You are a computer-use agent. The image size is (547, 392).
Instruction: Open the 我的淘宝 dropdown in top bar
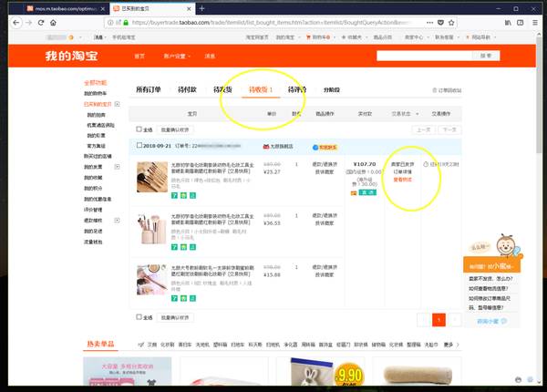(x=288, y=37)
